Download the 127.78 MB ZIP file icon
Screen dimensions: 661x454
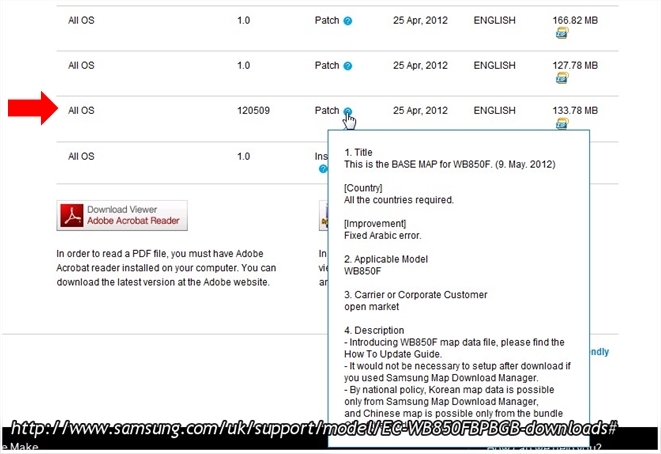562,78
